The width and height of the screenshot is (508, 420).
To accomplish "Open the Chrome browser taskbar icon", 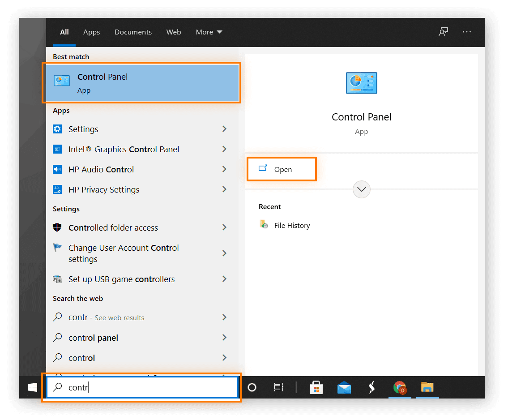I will pyautogui.click(x=400, y=387).
